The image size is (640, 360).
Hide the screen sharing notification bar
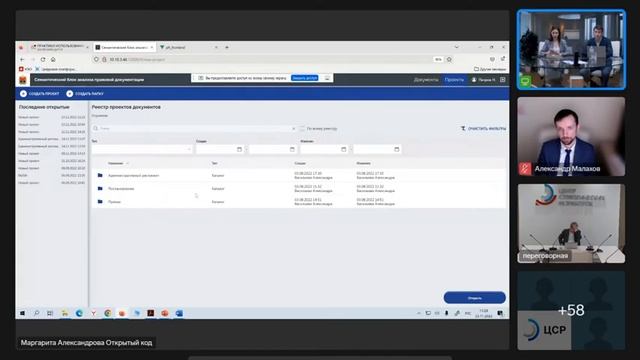(327, 78)
